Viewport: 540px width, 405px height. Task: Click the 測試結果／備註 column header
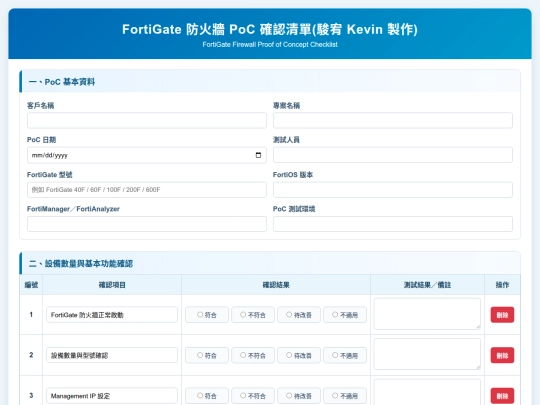(427, 285)
